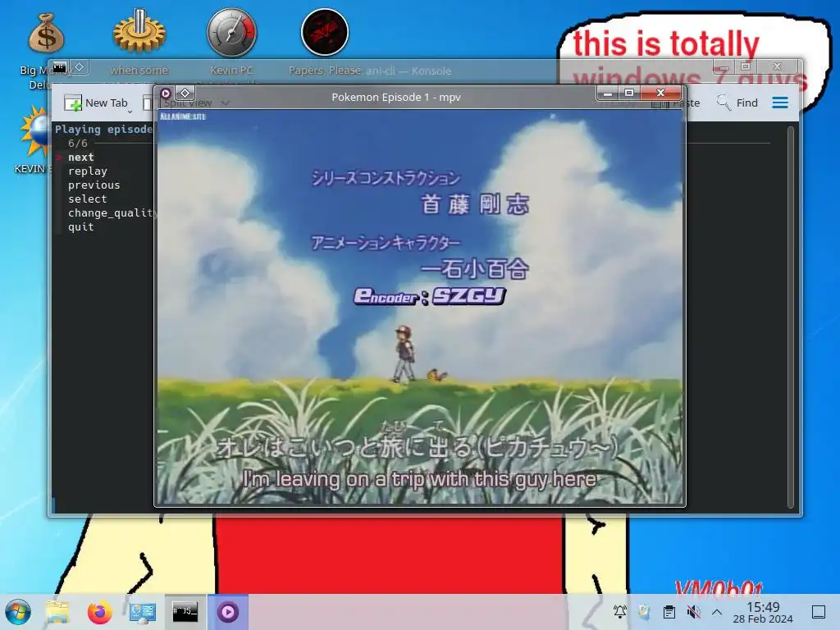Select the 'select' option in ani-cli
The width and height of the screenshot is (840, 630).
pos(87,199)
